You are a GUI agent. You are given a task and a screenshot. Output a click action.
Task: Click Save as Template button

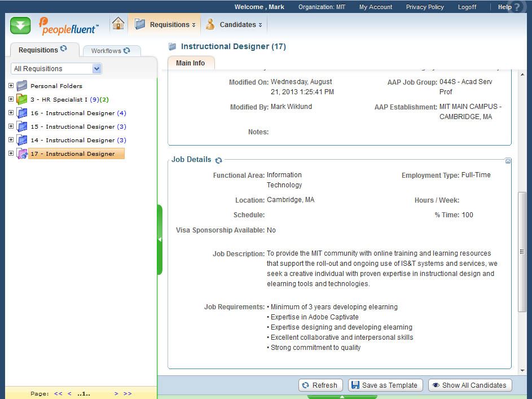[385, 385]
